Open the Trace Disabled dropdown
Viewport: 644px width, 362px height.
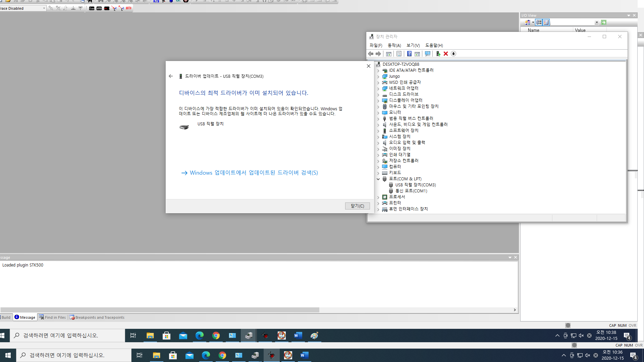tap(44, 8)
